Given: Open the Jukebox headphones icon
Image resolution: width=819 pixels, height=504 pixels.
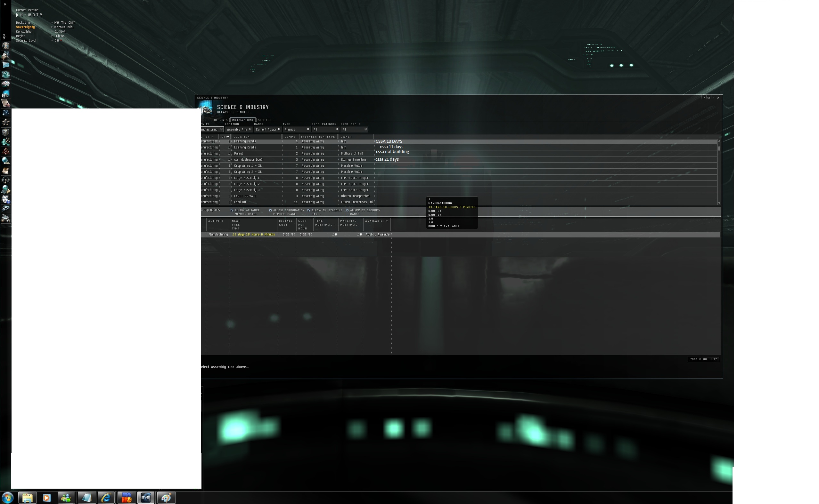Looking at the screenshot, I should pyautogui.click(x=6, y=180).
